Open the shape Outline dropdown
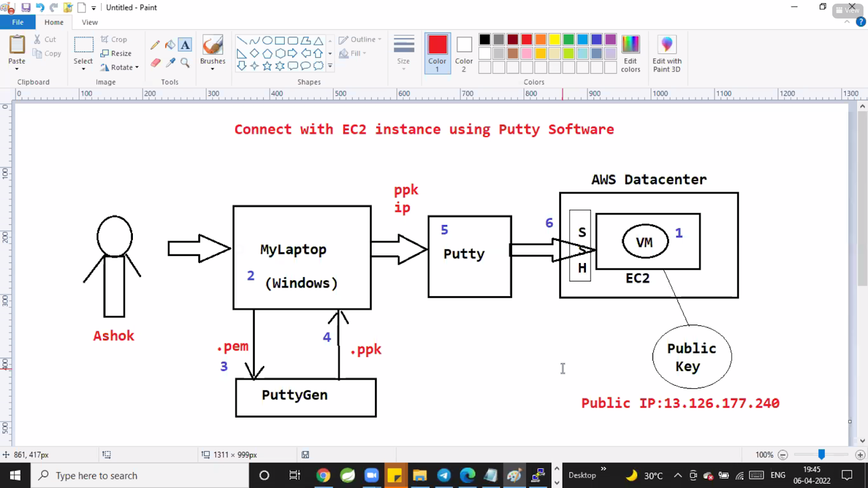The height and width of the screenshot is (488, 868). coord(360,40)
